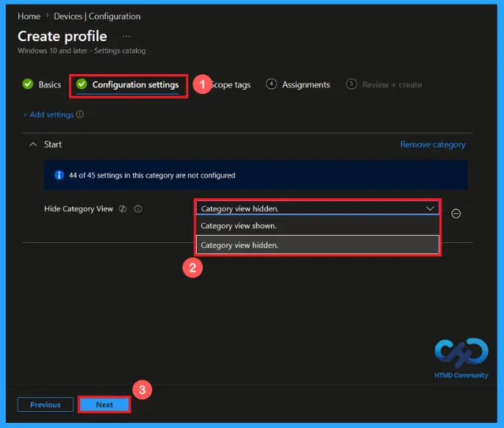Show info tooltip next to Add settings
This screenshot has height=428, width=504.
coord(79,115)
